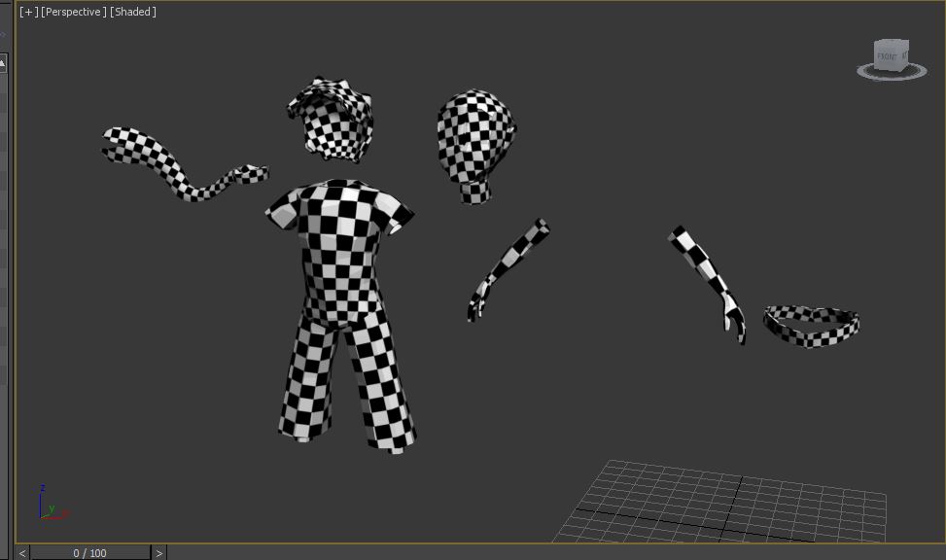This screenshot has height=560, width=946.
Task: Select the checkered belt ring mesh
Action: (811, 328)
